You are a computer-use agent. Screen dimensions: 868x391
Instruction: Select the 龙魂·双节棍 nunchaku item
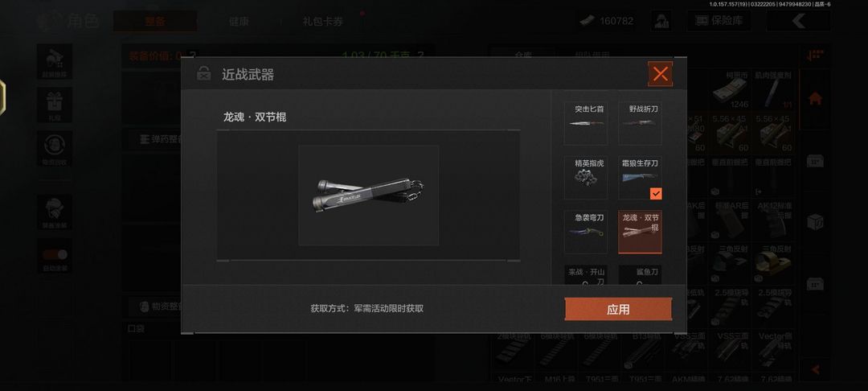pyautogui.click(x=640, y=232)
